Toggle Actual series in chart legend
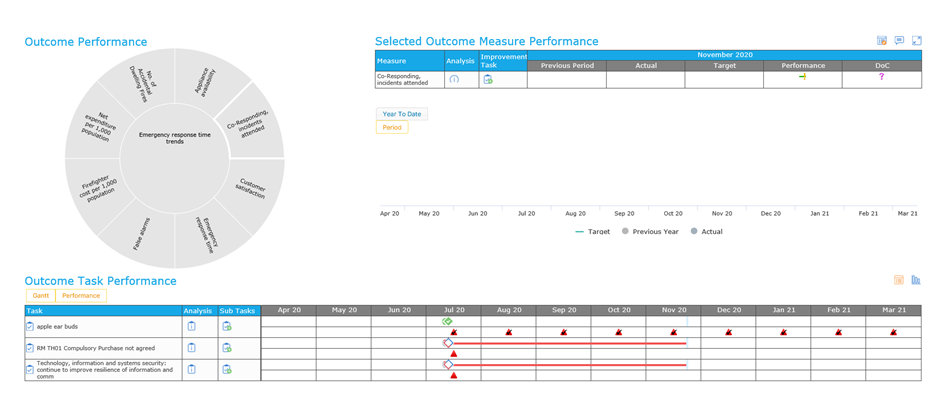The image size is (940, 397). pos(707,231)
